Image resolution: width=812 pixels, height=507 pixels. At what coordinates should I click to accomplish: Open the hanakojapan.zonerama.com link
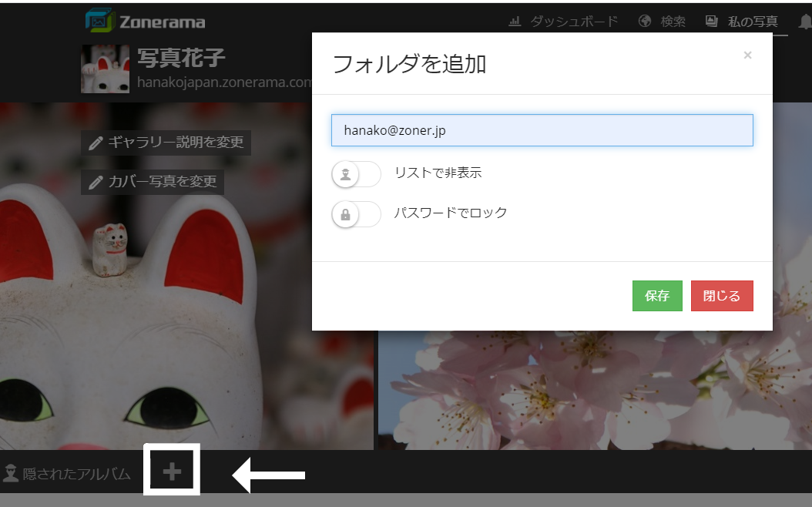[224, 82]
